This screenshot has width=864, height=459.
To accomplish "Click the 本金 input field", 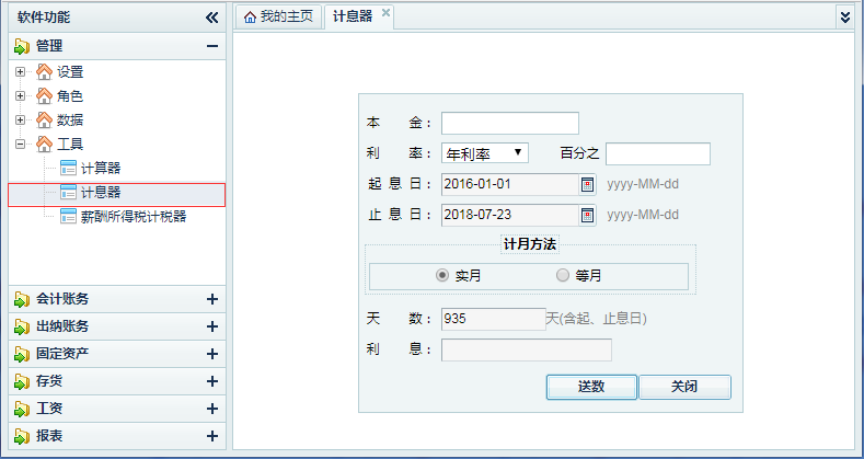I will (x=510, y=123).
